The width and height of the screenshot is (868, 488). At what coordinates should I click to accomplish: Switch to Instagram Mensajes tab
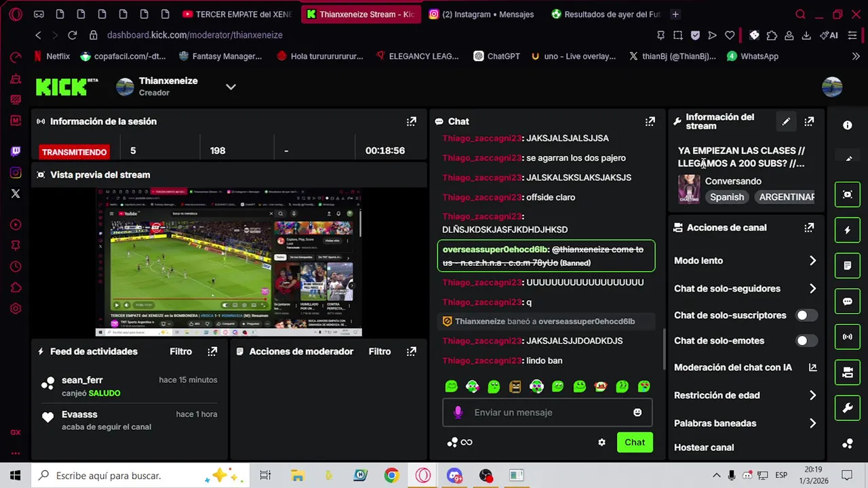tap(481, 14)
